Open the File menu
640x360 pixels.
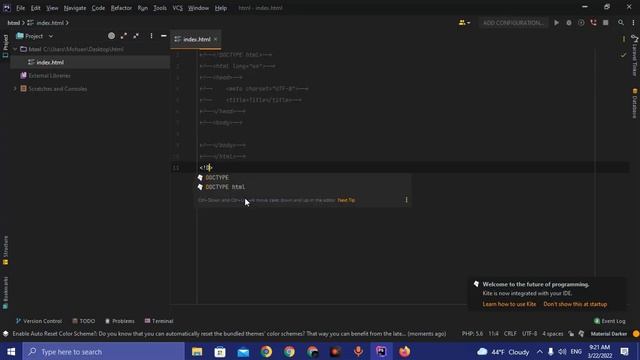pyautogui.click(x=20, y=8)
